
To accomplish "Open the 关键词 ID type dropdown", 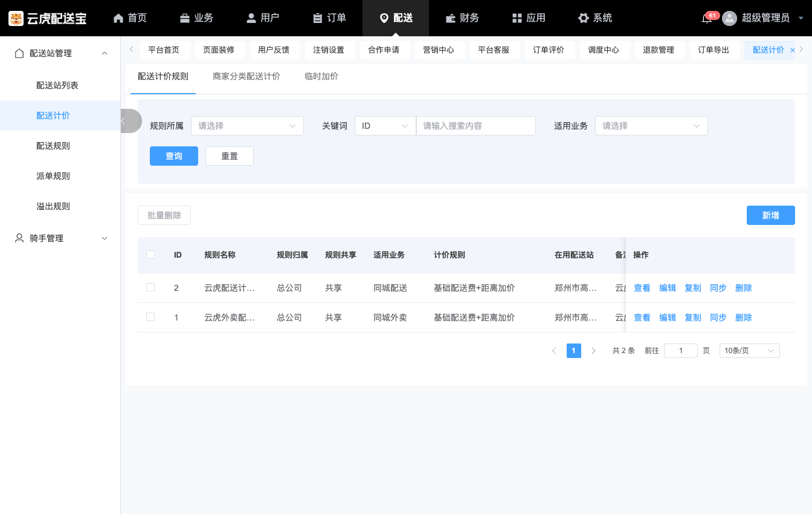I will (385, 126).
